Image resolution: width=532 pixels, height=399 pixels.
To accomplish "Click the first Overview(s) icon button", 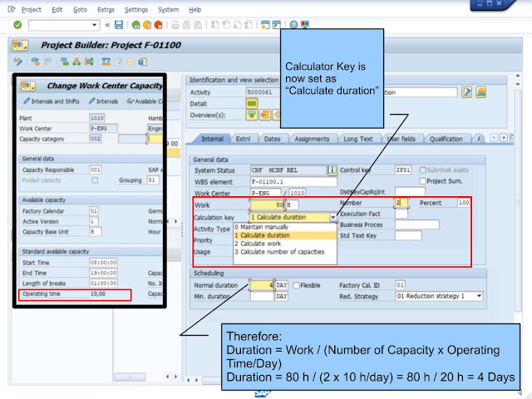I will (251, 115).
